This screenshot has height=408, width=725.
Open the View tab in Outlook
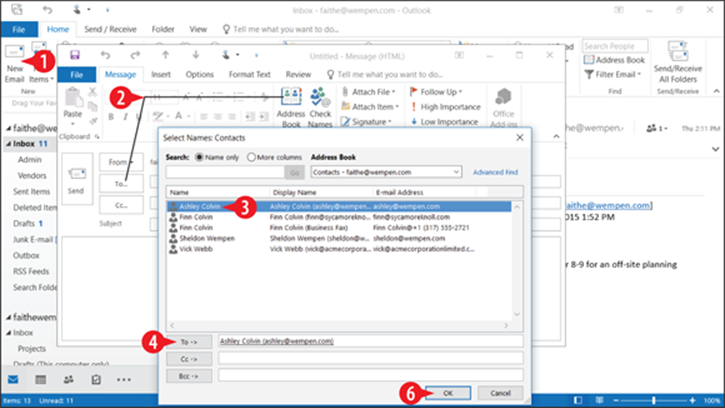click(x=198, y=29)
